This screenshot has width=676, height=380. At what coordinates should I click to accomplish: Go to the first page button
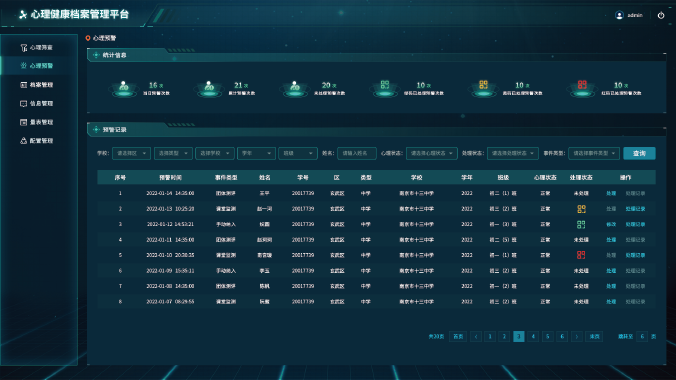click(x=458, y=336)
